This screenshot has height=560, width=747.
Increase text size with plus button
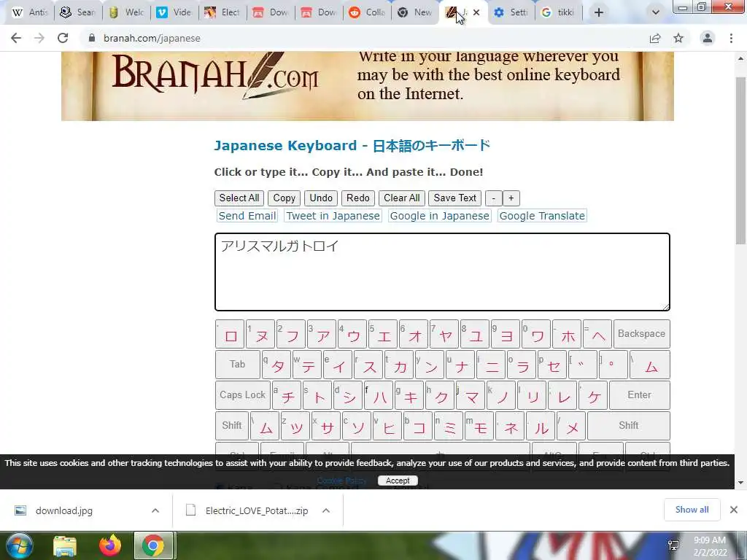point(511,198)
